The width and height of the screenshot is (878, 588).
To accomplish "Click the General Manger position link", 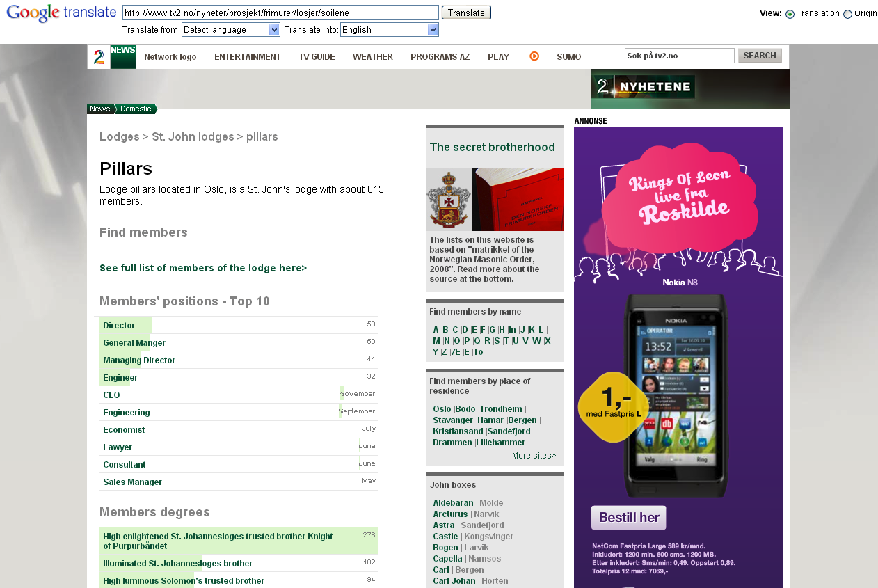I will coord(134,343).
